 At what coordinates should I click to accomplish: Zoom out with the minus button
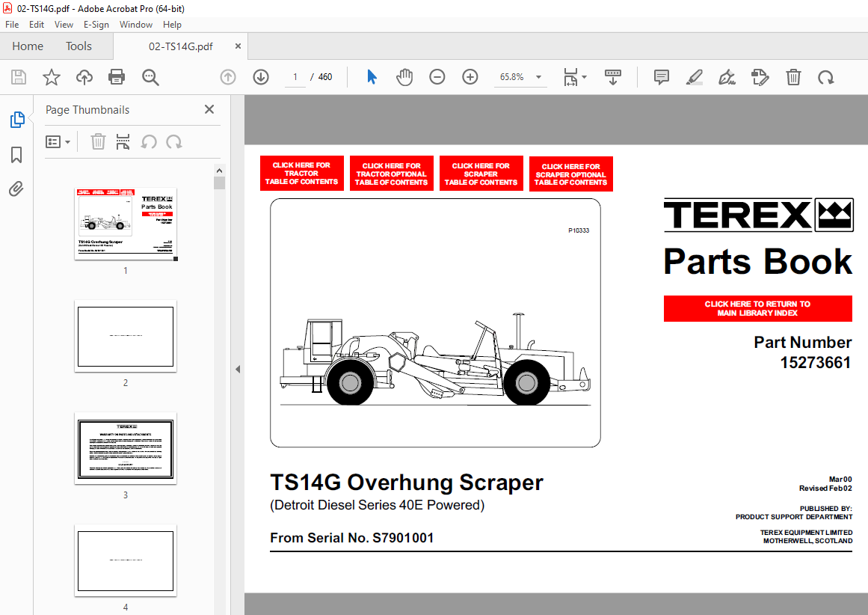coord(437,77)
